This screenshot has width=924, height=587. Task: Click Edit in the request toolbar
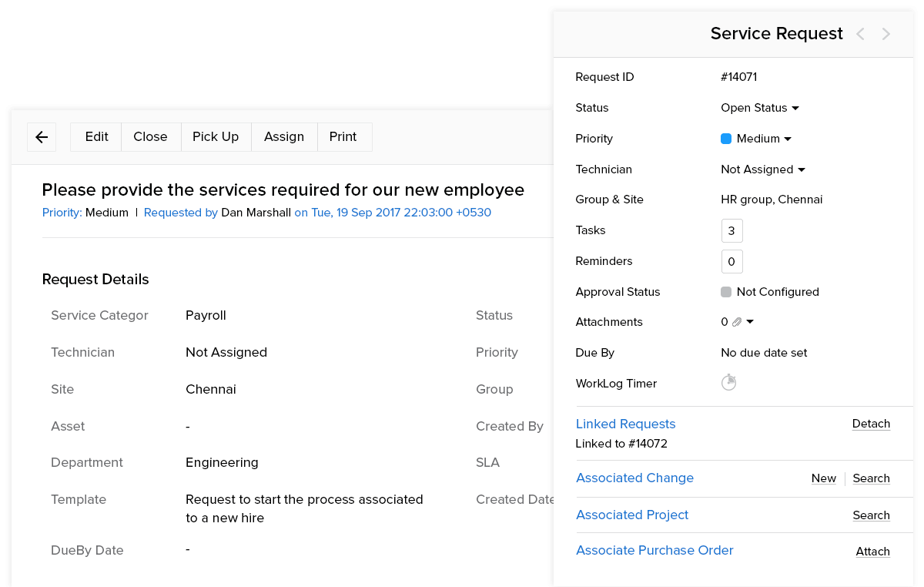coord(96,136)
